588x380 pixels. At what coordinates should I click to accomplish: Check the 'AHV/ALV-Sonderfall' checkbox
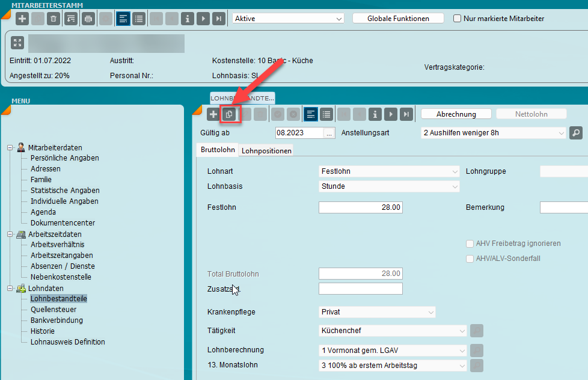coord(470,259)
